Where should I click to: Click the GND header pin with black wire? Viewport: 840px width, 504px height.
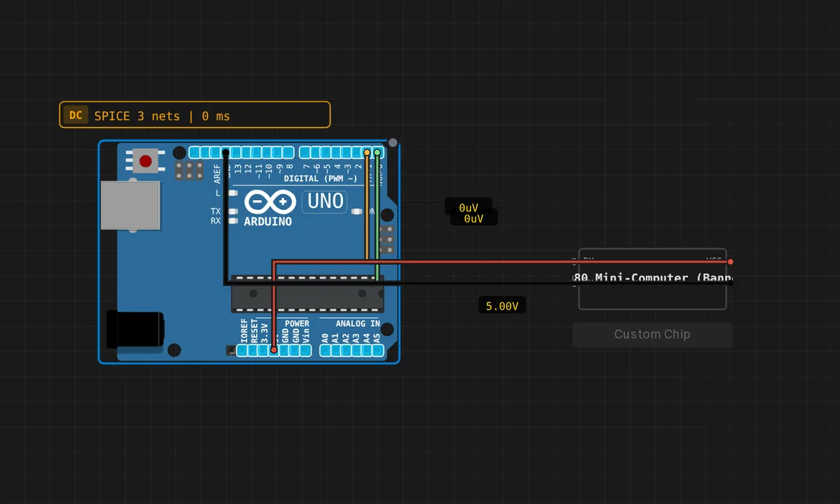(x=225, y=152)
